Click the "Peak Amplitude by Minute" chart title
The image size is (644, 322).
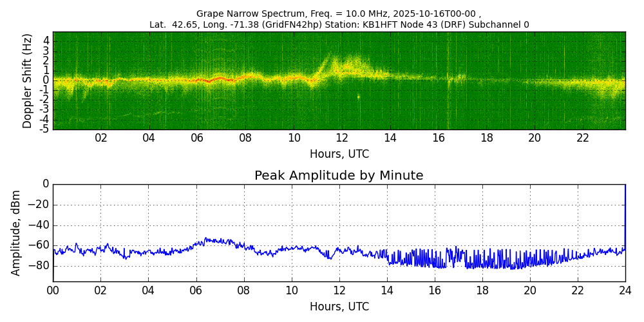pyautogui.click(x=339, y=176)
